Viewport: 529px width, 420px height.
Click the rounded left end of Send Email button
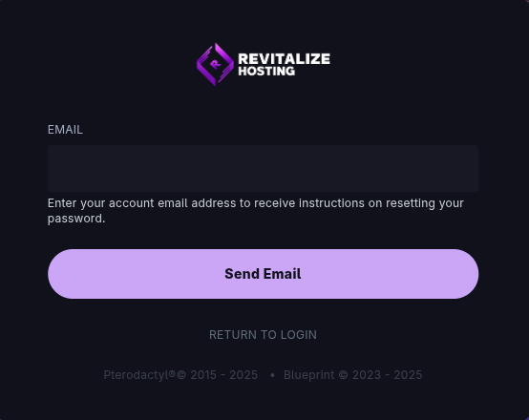[61, 274]
